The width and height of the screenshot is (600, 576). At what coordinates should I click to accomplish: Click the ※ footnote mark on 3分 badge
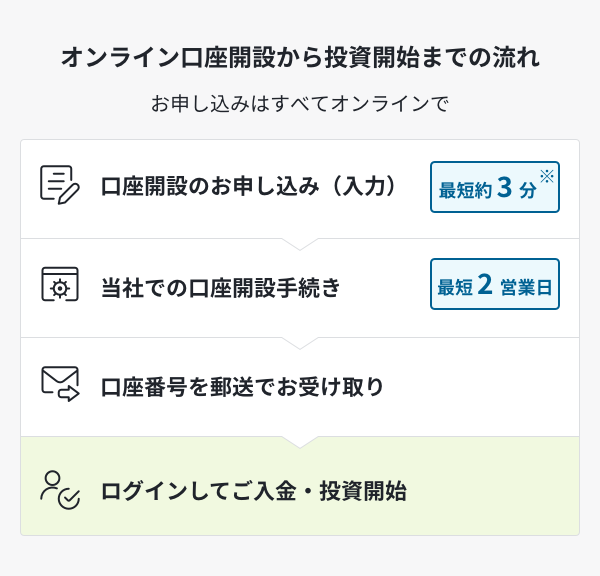[x=547, y=176]
